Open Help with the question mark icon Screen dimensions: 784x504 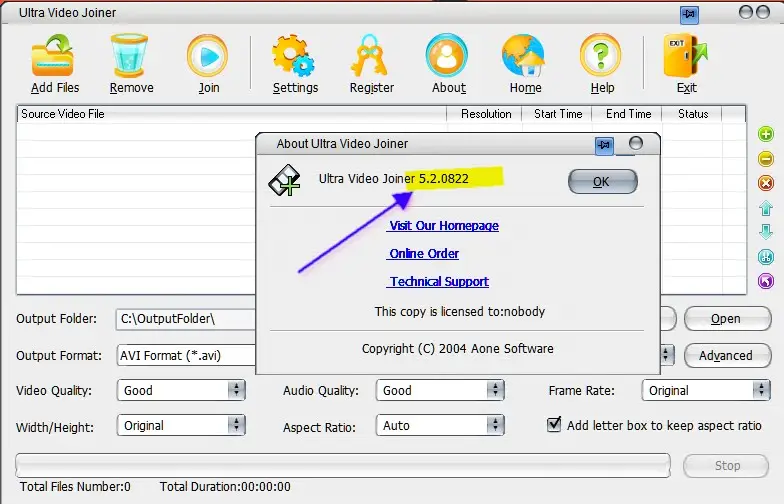(x=600, y=56)
